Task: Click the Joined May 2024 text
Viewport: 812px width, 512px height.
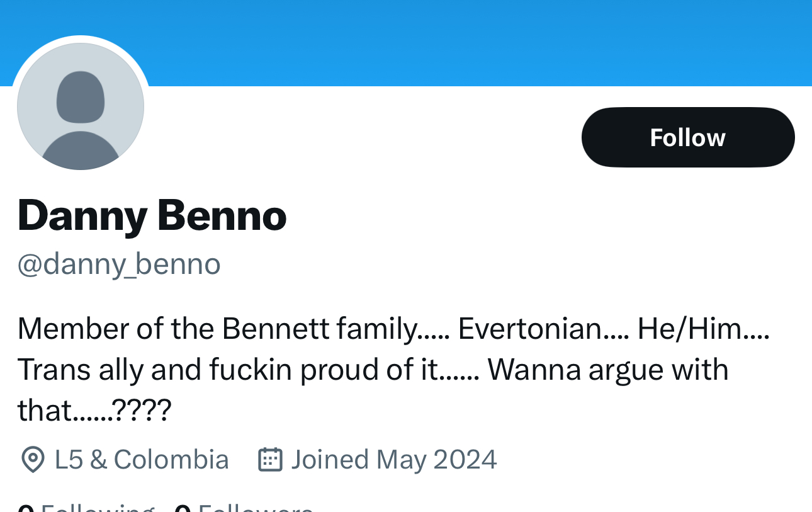Action: tap(394, 460)
